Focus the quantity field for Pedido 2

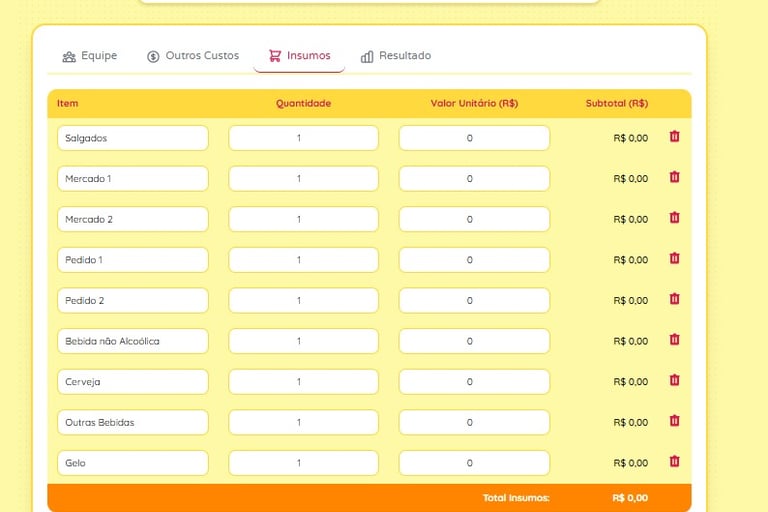tap(303, 301)
